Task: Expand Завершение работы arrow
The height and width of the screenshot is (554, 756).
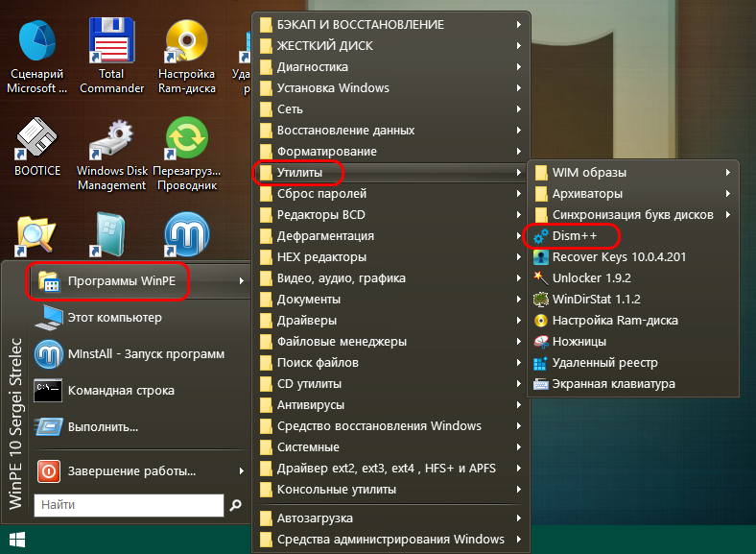Action: pyautogui.click(x=241, y=471)
